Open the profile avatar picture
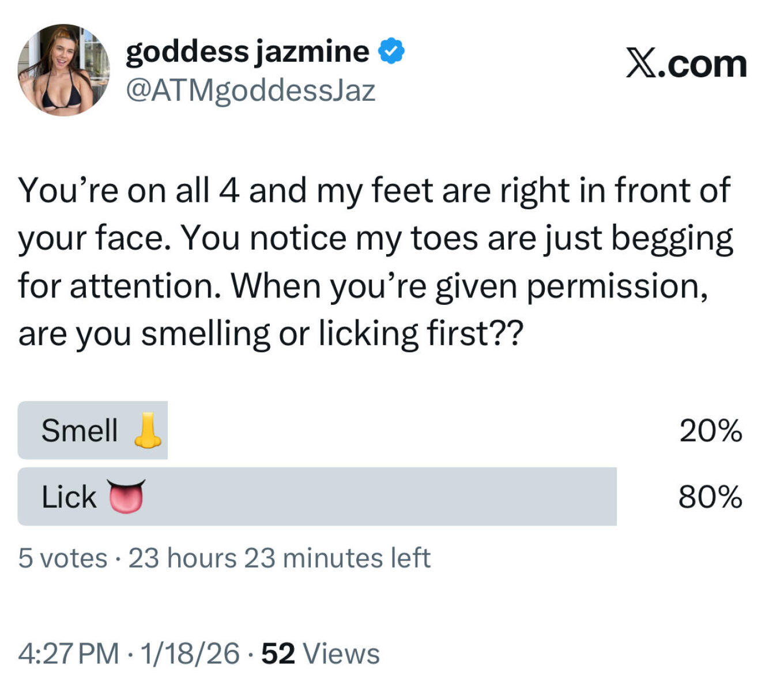This screenshot has height=687, width=784. click(x=63, y=70)
